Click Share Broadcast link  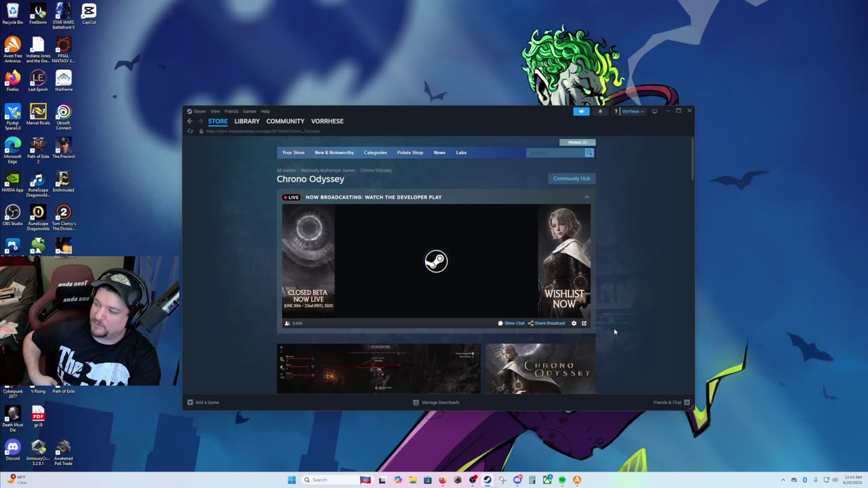tap(547, 323)
